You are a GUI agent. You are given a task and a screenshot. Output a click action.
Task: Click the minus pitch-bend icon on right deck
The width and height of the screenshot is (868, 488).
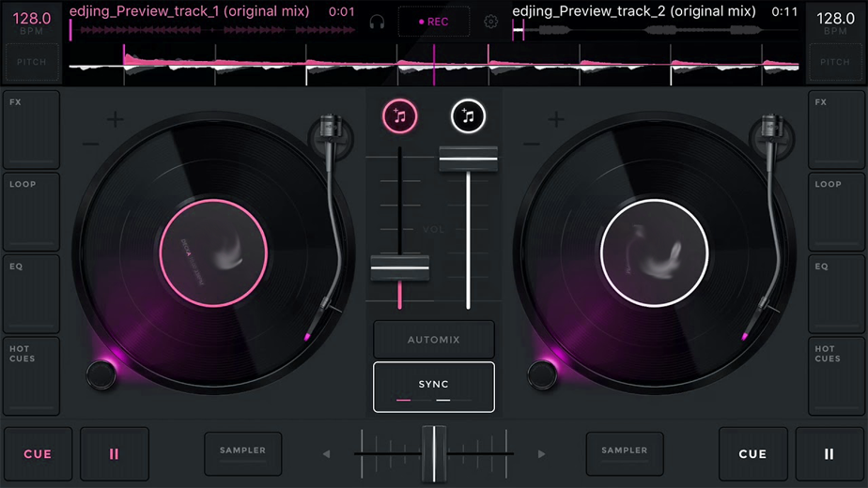tap(532, 145)
